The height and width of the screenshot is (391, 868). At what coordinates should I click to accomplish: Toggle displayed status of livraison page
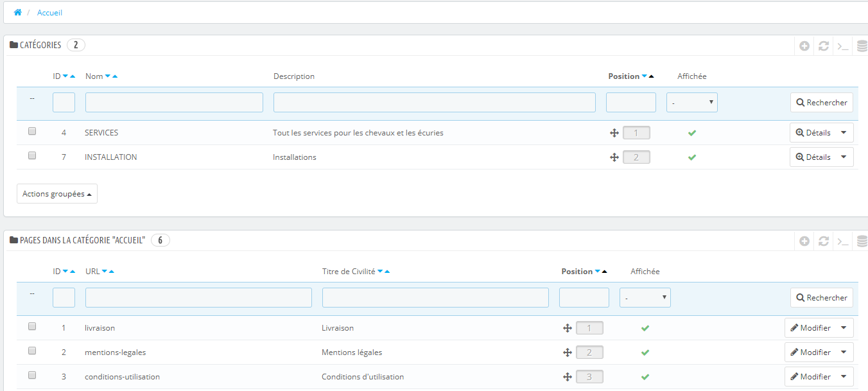645,328
